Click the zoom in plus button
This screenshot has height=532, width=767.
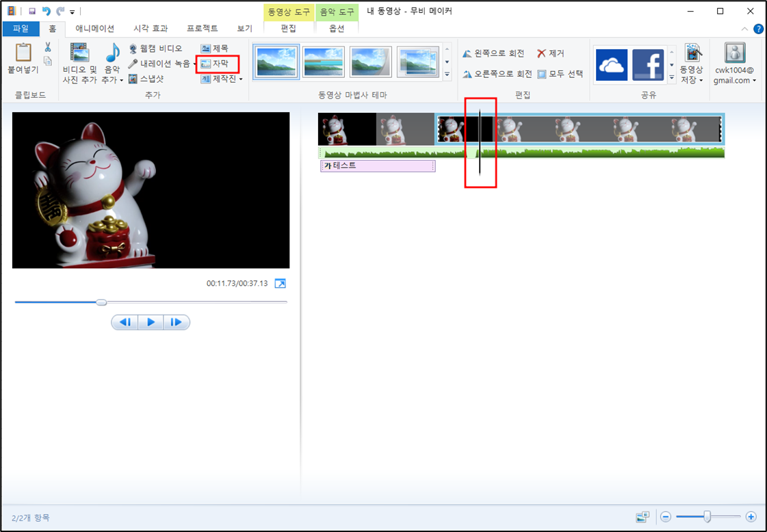coord(751,517)
